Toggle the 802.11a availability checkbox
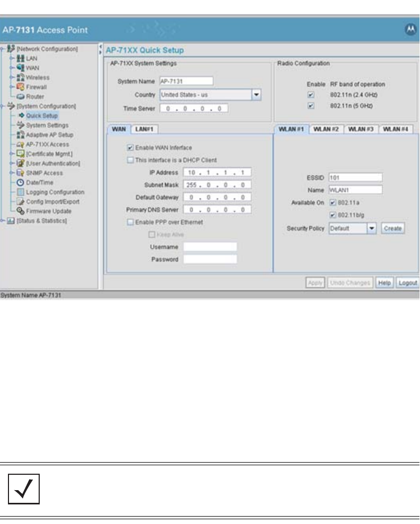420x524 pixels. 333,203
